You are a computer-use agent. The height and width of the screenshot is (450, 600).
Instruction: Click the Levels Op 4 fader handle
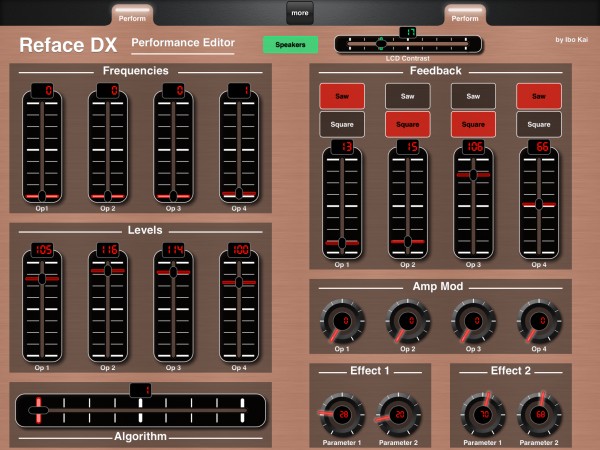[x=239, y=282]
